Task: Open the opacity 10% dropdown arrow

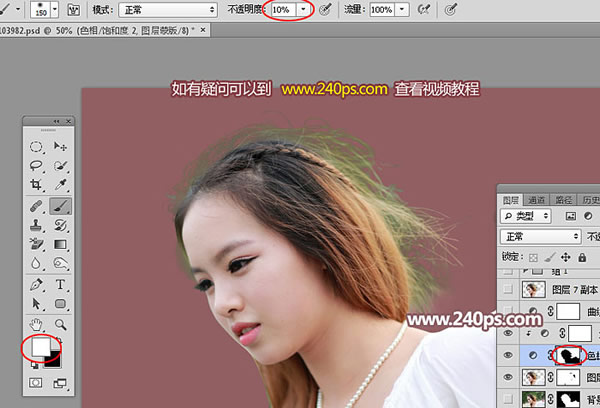Action: (303, 10)
